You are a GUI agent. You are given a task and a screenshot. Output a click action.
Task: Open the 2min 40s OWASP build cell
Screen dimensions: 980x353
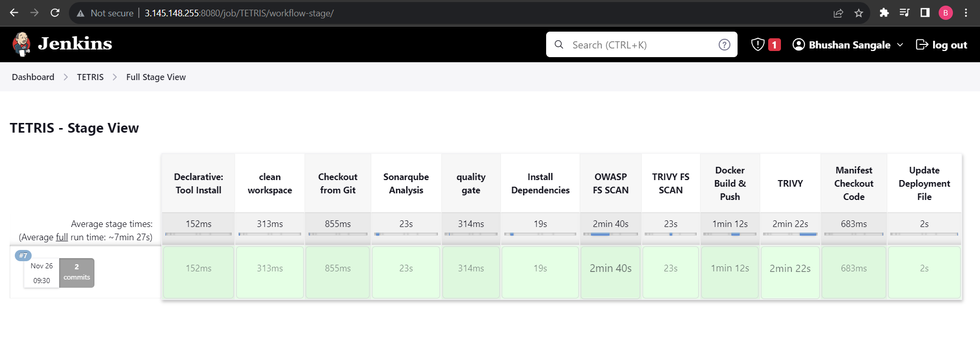click(x=611, y=272)
